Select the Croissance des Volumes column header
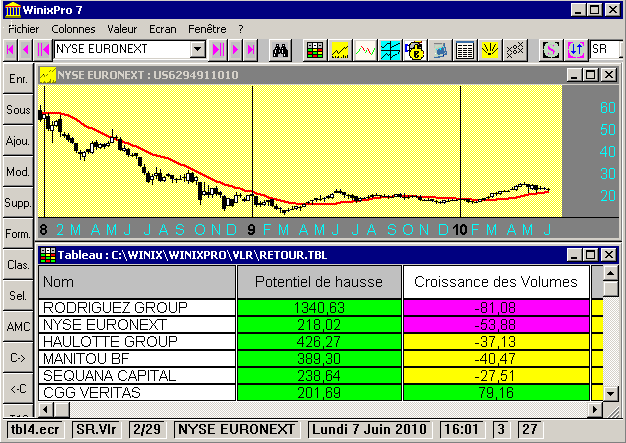 (496, 282)
